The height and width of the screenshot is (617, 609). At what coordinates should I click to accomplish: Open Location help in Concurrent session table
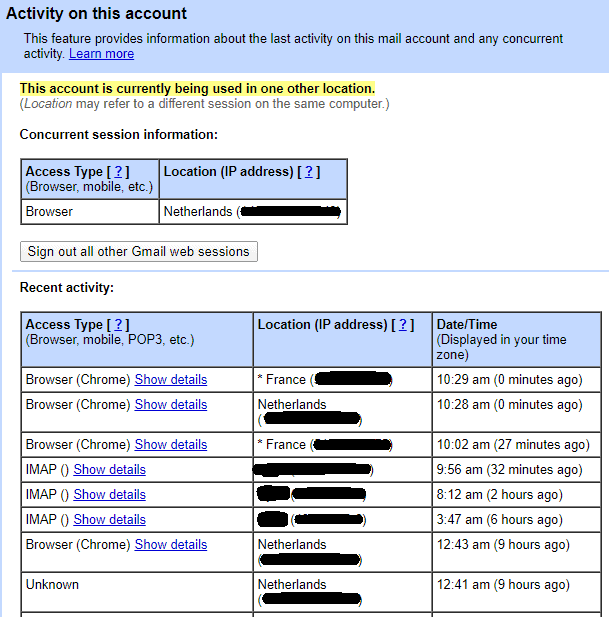[x=309, y=172]
